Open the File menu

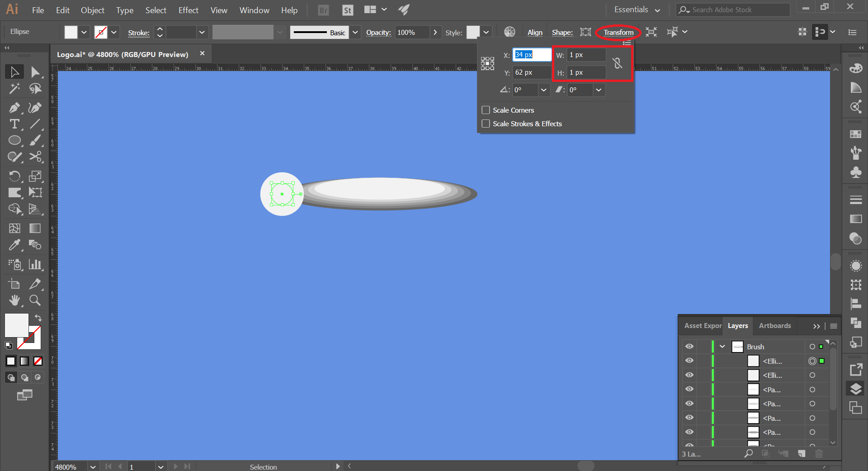(x=38, y=10)
